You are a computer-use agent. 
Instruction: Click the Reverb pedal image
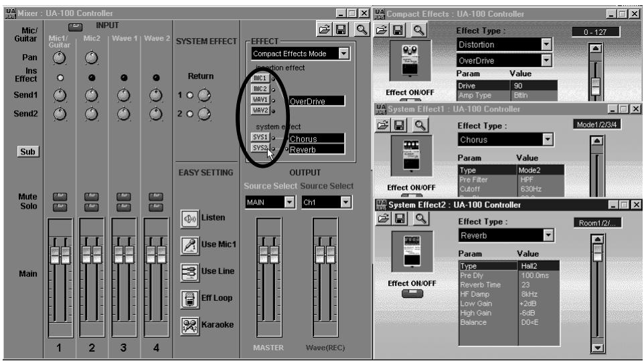[412, 251]
